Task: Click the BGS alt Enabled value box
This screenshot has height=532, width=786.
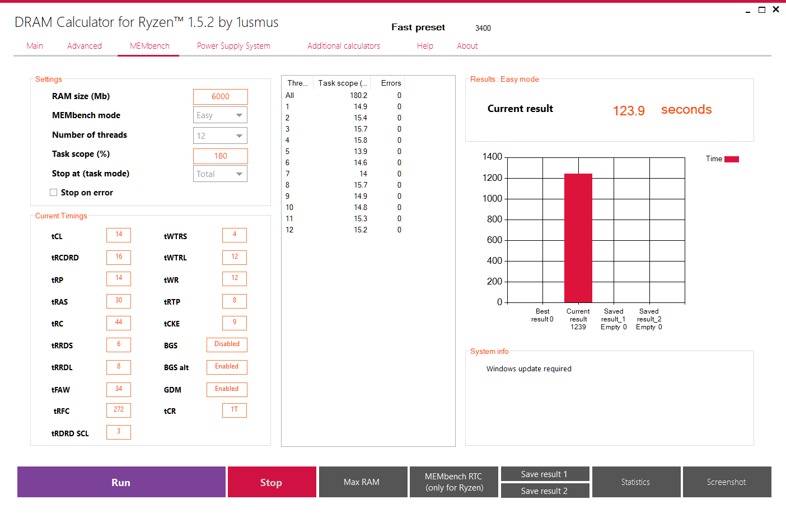Action: 227,367
